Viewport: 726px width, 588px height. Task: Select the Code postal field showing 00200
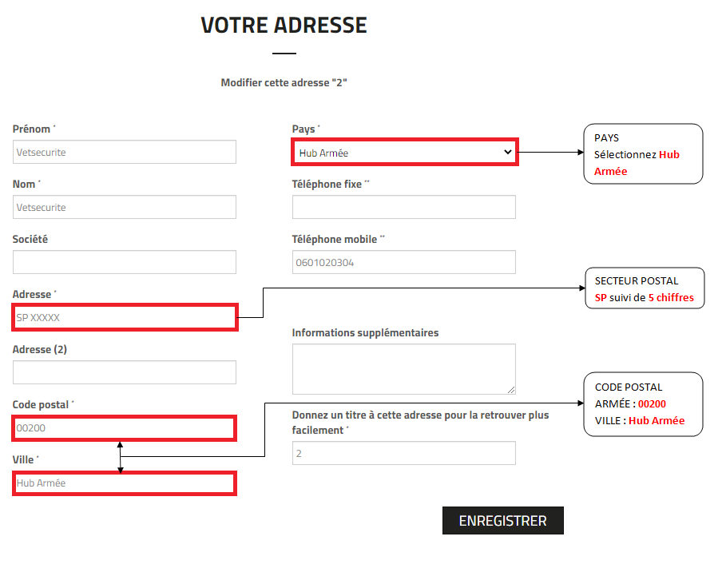tap(124, 428)
